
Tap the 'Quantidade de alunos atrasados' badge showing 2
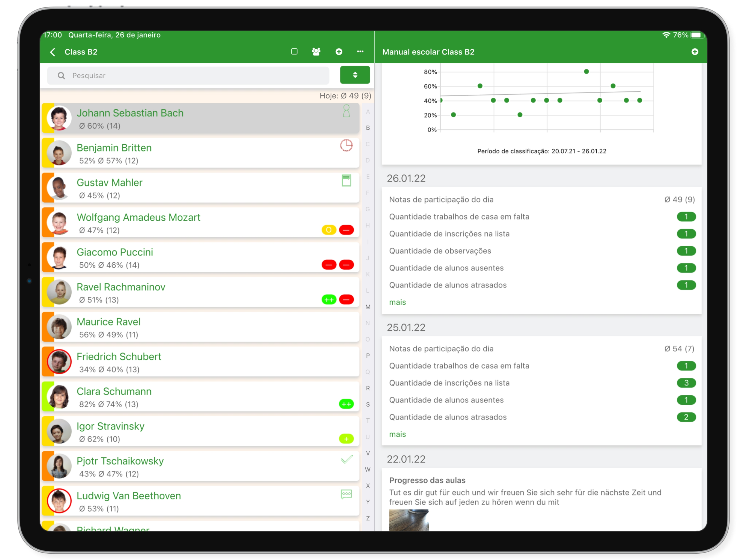pyautogui.click(x=686, y=417)
